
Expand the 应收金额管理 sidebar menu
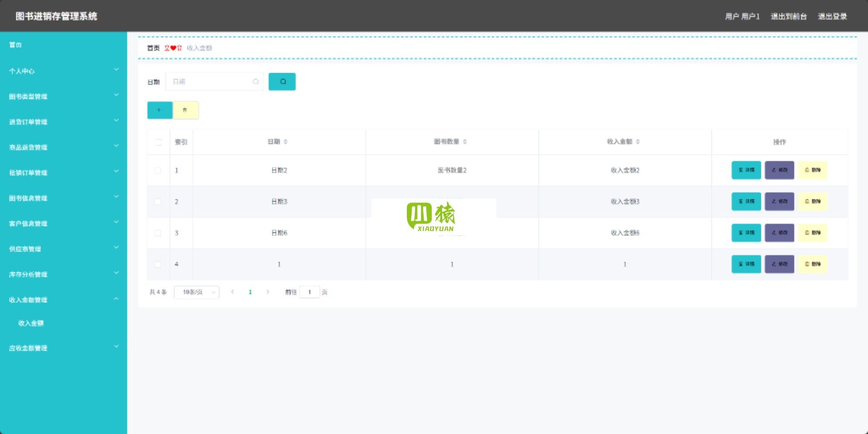pyautogui.click(x=64, y=348)
